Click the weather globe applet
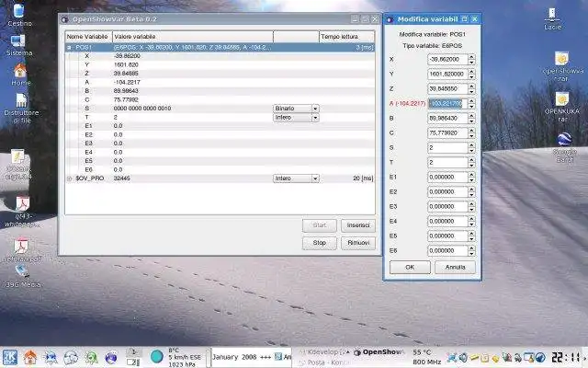The height and width of the screenshot is (368, 588). [x=157, y=356]
